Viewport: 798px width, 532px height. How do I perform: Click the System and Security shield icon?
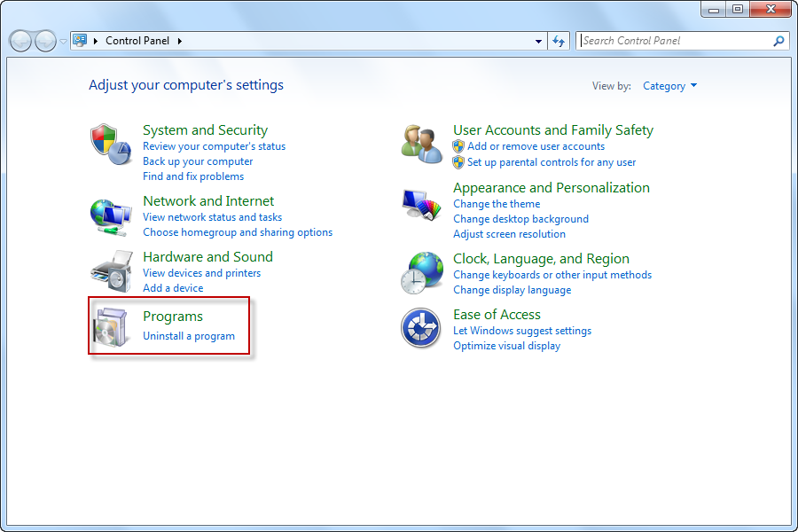[112, 144]
